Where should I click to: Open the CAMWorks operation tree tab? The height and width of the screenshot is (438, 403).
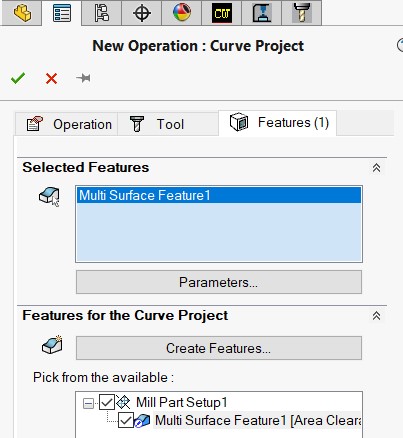point(262,13)
